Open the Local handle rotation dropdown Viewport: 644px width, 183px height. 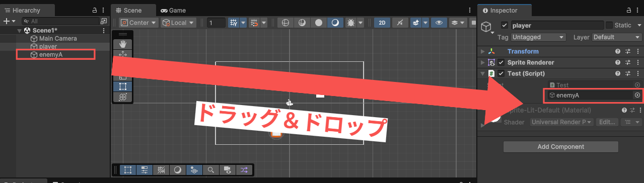(178, 23)
